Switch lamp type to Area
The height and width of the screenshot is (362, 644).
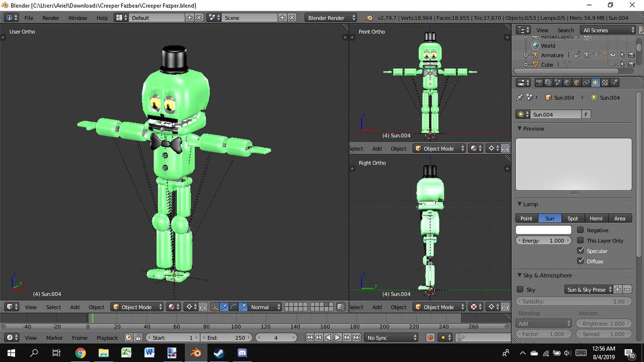[x=620, y=218]
